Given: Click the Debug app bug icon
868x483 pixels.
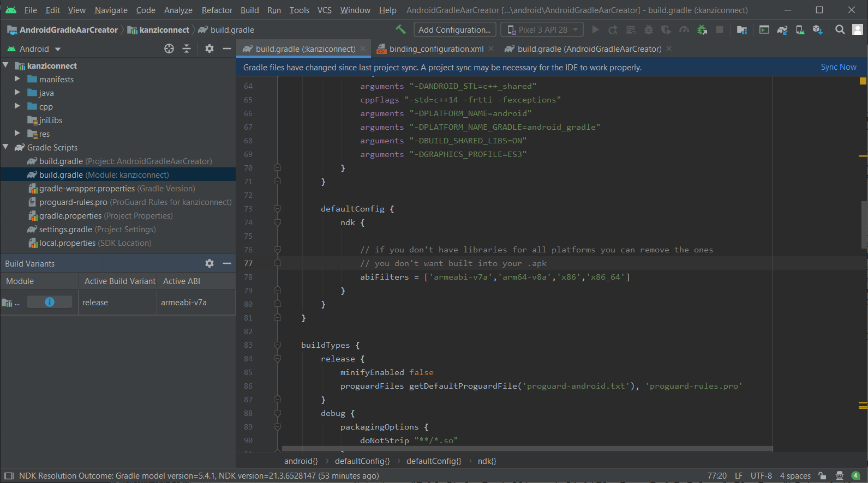Looking at the screenshot, I should tap(649, 29).
